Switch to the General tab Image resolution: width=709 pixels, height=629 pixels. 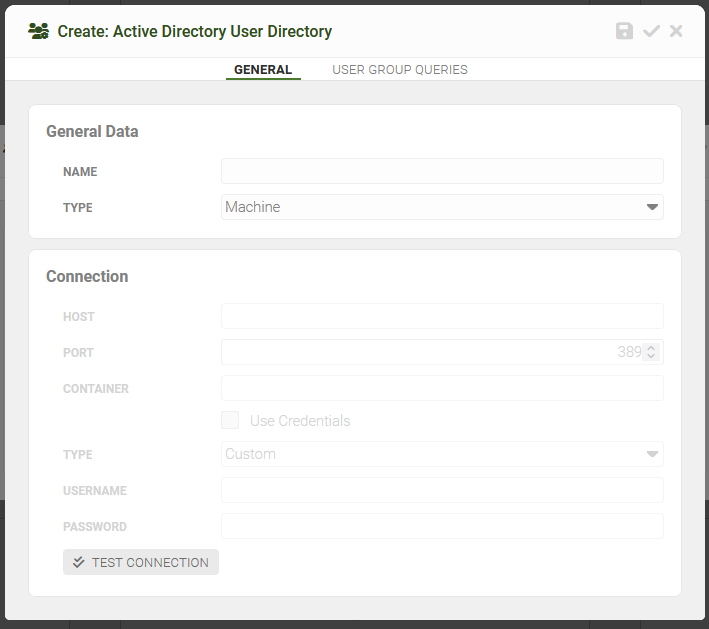click(263, 70)
